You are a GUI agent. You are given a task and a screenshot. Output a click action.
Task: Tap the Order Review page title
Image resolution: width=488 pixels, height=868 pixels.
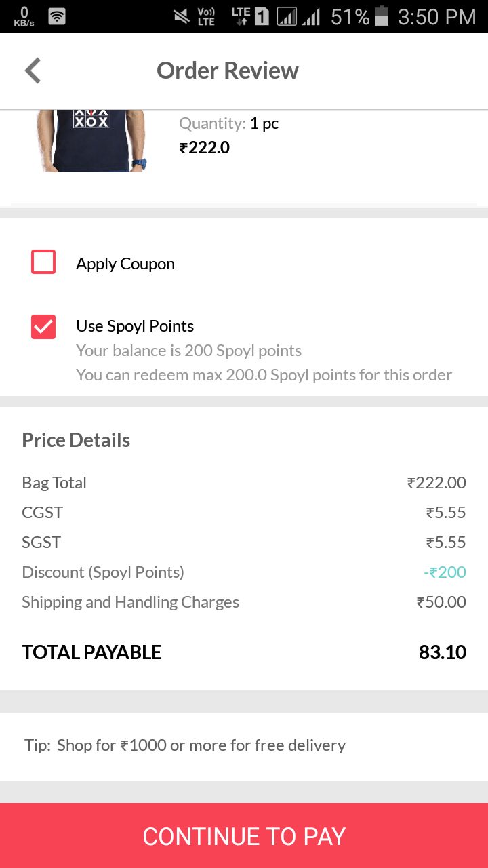click(x=228, y=71)
